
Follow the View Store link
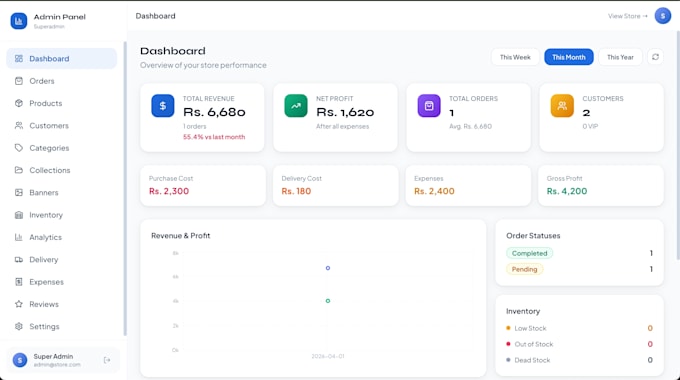point(628,16)
